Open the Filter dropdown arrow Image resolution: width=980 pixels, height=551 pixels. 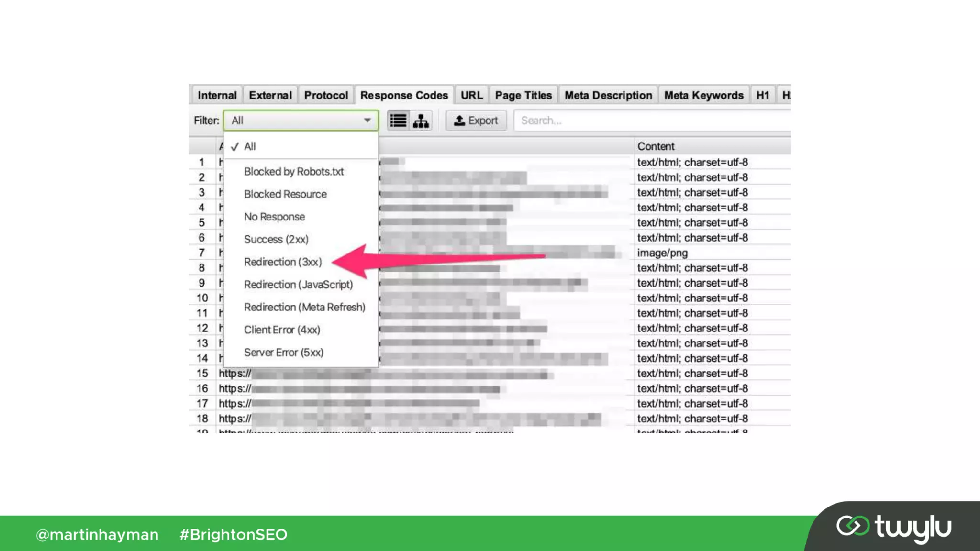[x=367, y=121]
